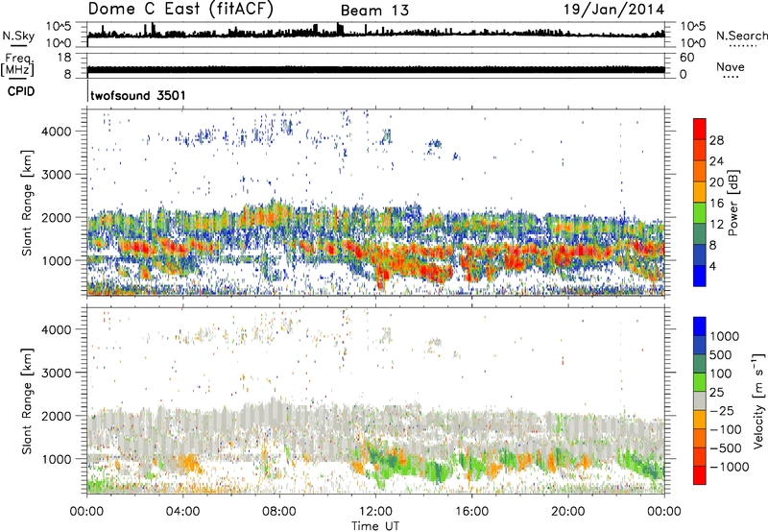Click the '-25' velocity colorbar tick label
Image resolution: width=768 pixels, height=532 pixels.
pos(720,410)
